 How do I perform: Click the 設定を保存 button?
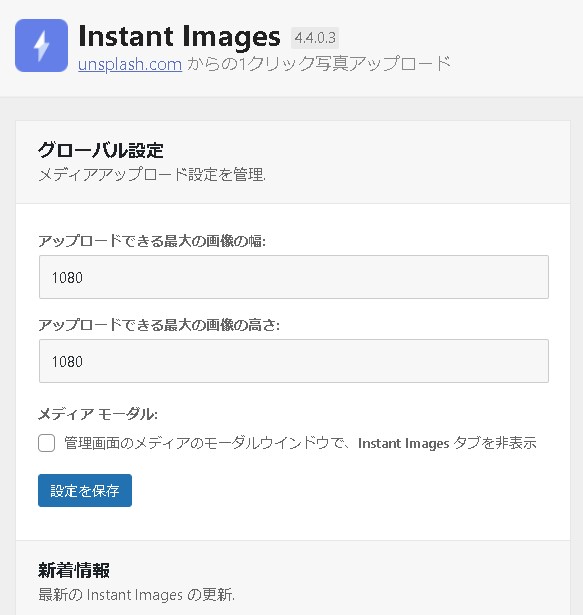coord(85,490)
